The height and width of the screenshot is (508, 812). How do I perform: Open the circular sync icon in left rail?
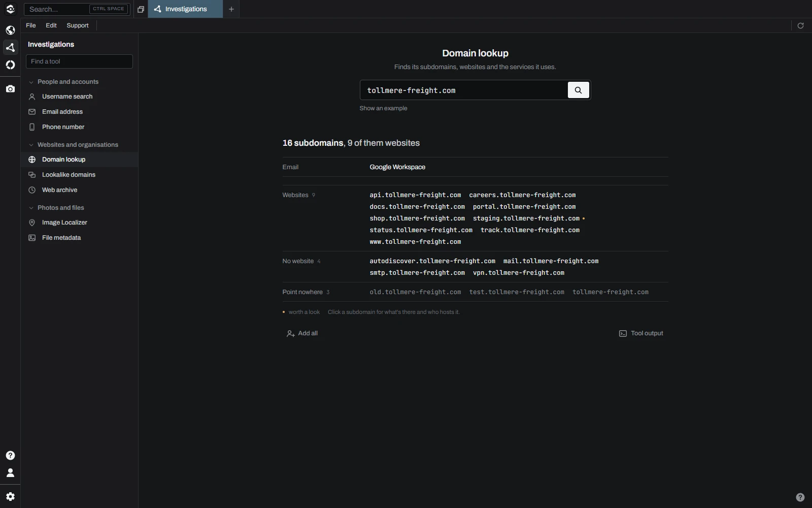click(x=10, y=65)
